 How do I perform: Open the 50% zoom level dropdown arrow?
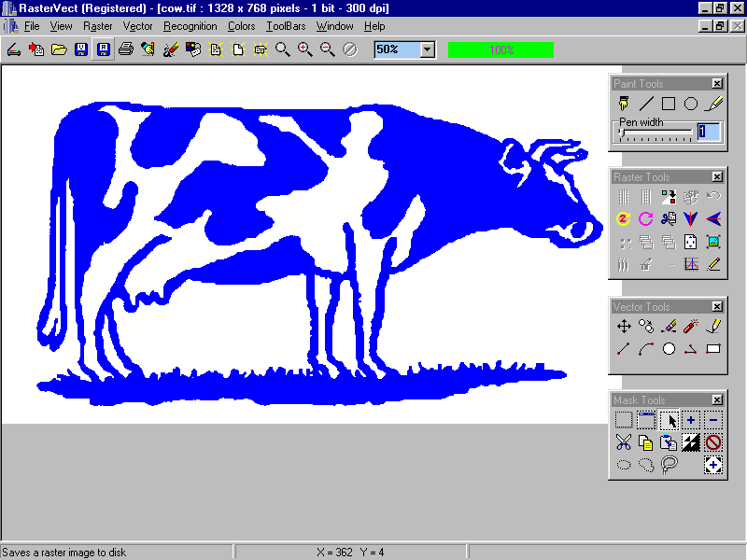pyautogui.click(x=428, y=49)
